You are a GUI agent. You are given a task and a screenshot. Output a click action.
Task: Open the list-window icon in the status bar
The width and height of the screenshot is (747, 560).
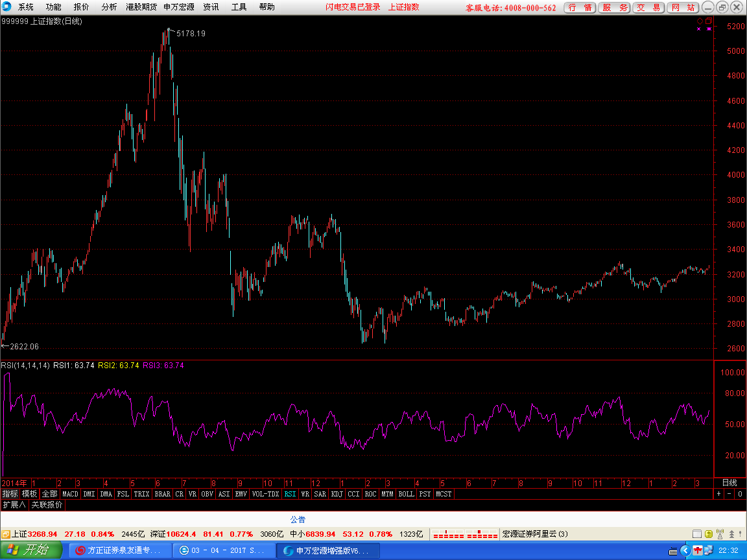[696, 534]
